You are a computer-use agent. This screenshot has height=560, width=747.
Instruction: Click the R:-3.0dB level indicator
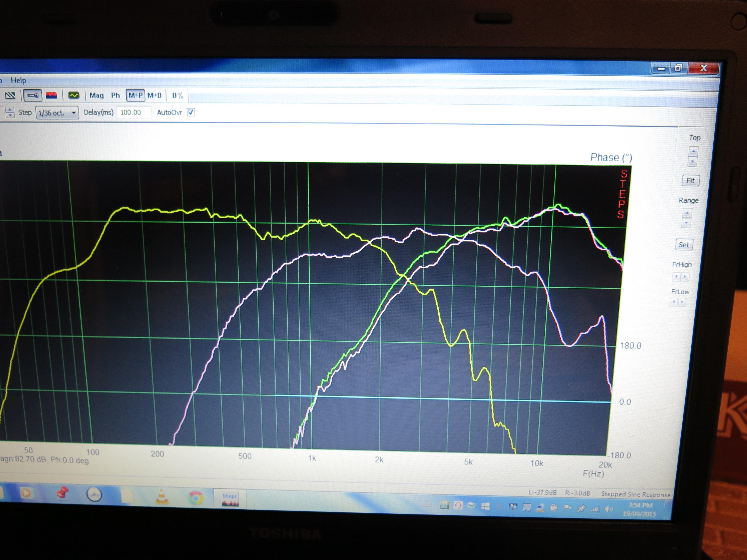point(578,493)
